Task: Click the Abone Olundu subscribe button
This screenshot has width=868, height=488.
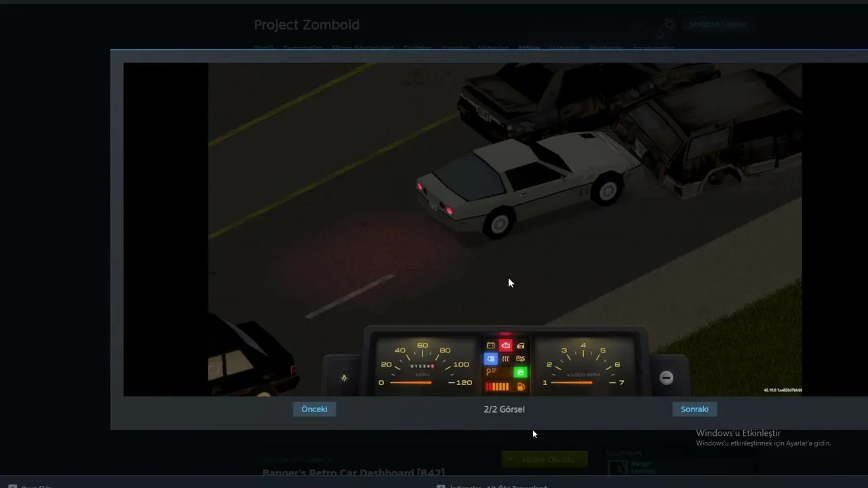Action: tap(545, 460)
